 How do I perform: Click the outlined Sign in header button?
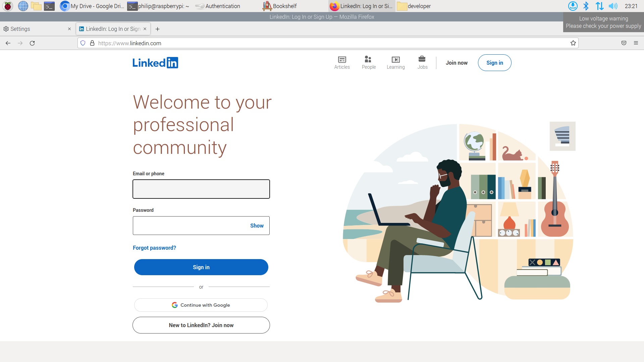[x=495, y=63]
